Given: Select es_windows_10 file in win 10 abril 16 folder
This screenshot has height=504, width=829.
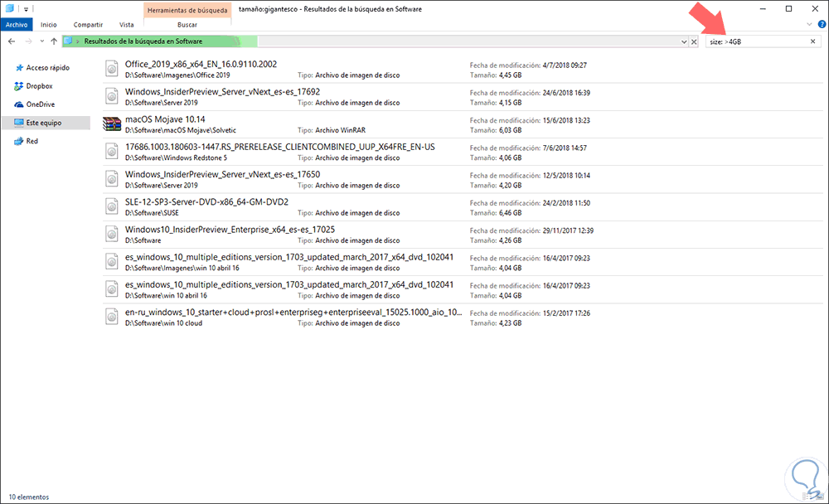Looking at the screenshot, I should coord(289,284).
